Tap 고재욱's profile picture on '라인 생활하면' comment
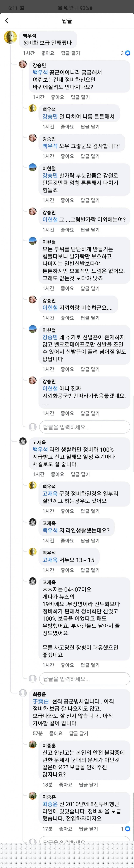 pyautogui.click(x=23, y=441)
